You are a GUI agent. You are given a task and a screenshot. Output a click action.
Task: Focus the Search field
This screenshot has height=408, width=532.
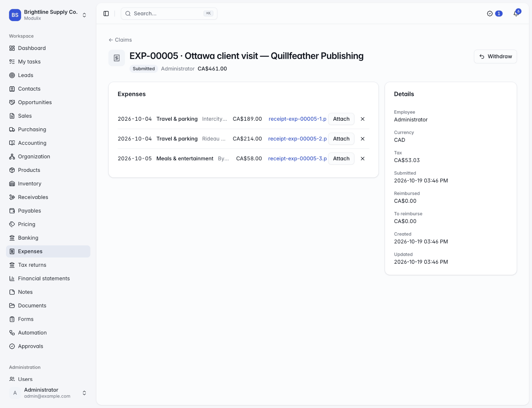[x=169, y=14]
